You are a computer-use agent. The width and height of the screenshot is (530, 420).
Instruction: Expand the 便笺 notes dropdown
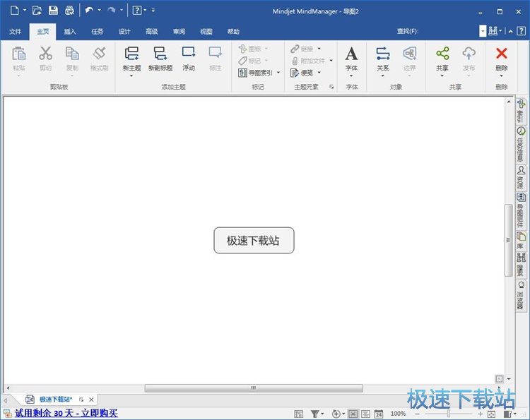[319, 73]
